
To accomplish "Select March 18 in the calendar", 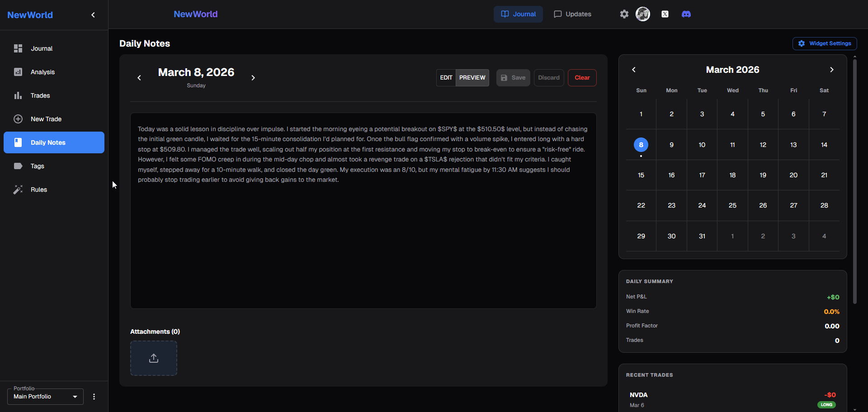I will coord(732,175).
